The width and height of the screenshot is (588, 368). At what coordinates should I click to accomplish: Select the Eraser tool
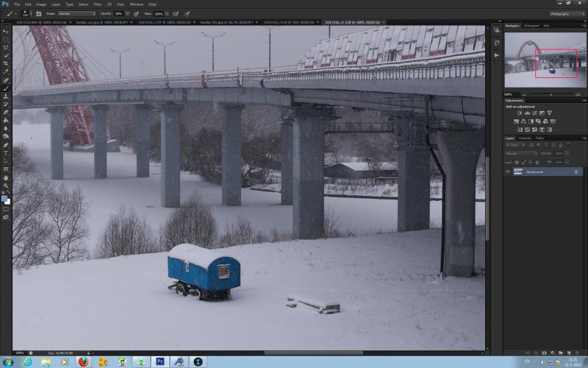coord(6,113)
